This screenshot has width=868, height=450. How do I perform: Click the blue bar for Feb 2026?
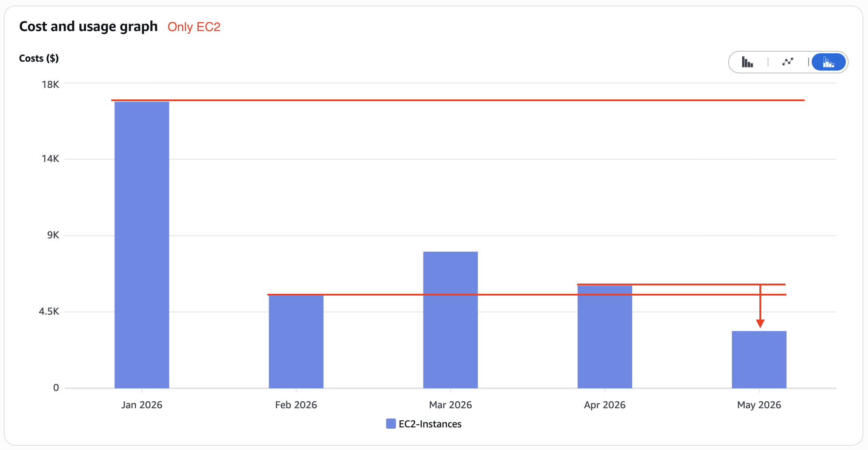coord(296,342)
